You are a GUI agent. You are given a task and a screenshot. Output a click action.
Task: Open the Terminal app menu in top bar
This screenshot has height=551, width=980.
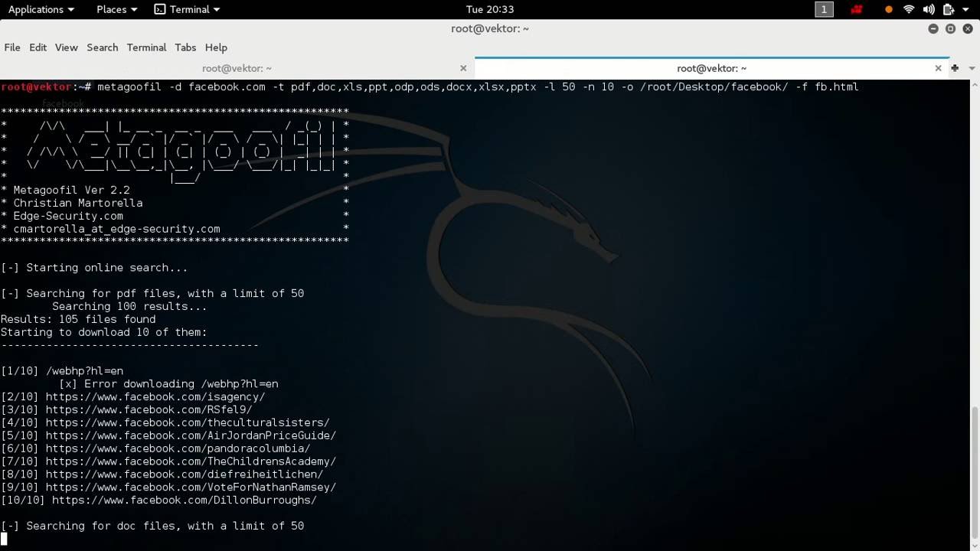188,9
